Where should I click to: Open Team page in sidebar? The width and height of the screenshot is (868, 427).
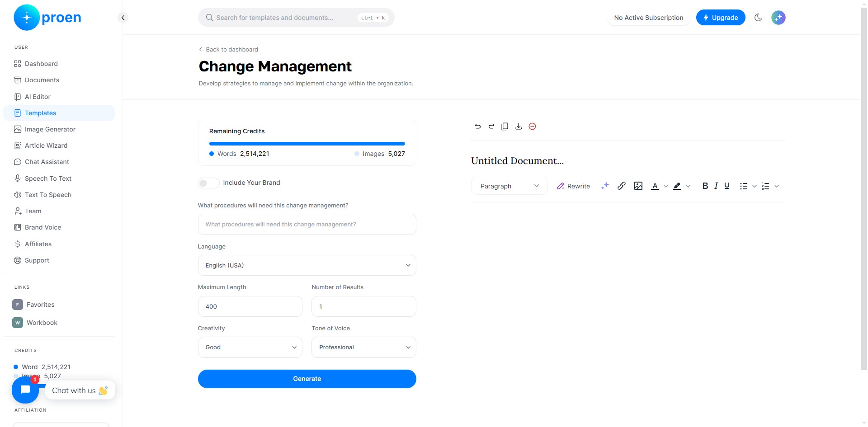(59, 211)
